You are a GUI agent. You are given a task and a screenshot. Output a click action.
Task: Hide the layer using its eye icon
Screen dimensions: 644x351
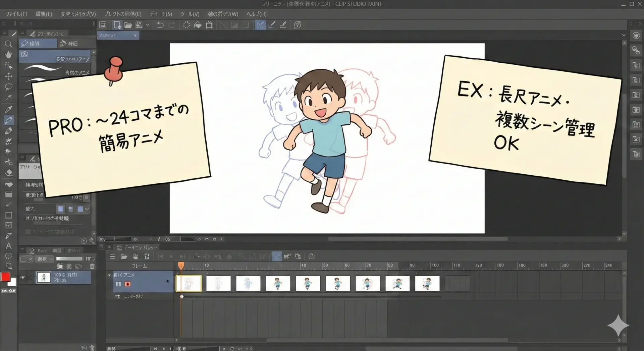23,278
